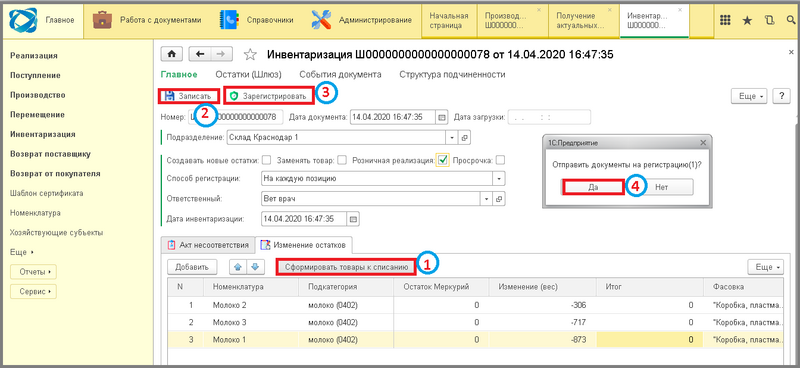Click Сформировать товары к списанию button

click(x=346, y=266)
